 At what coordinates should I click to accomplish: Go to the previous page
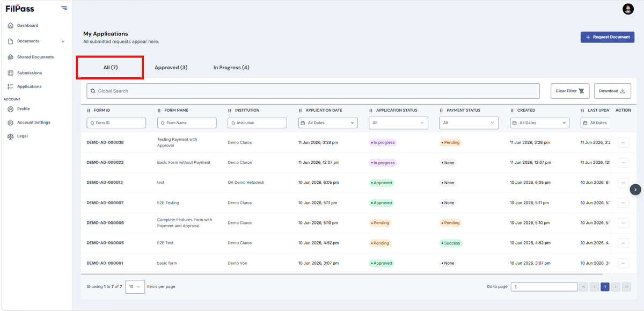tap(594, 287)
